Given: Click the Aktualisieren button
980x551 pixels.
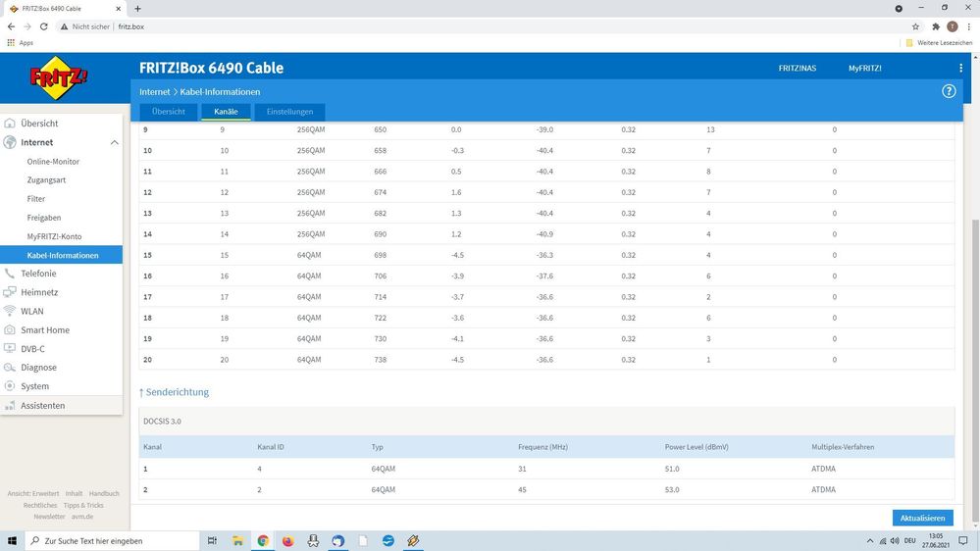Looking at the screenshot, I should (x=922, y=518).
